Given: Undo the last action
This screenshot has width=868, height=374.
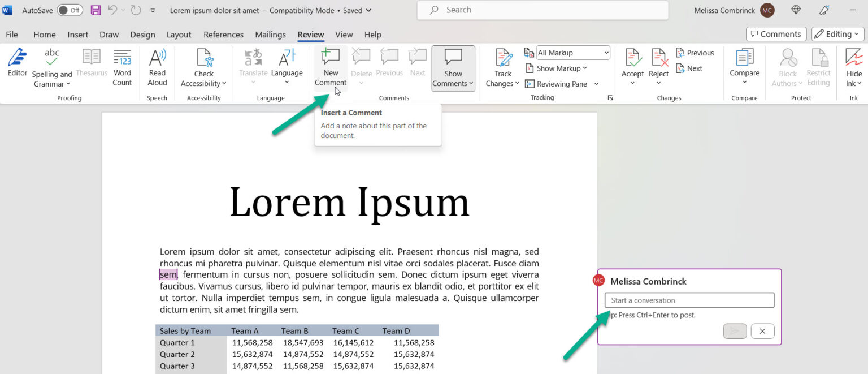Looking at the screenshot, I should 112,10.
